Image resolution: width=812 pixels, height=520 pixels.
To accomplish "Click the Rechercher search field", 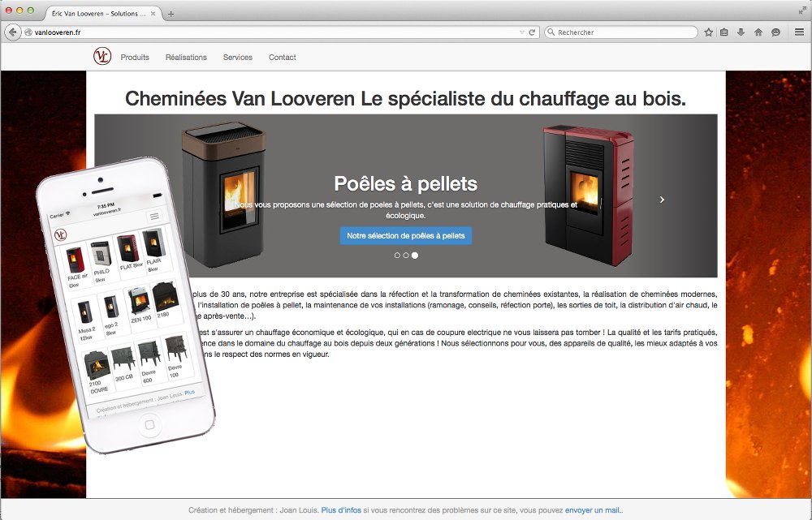I will pos(621,32).
